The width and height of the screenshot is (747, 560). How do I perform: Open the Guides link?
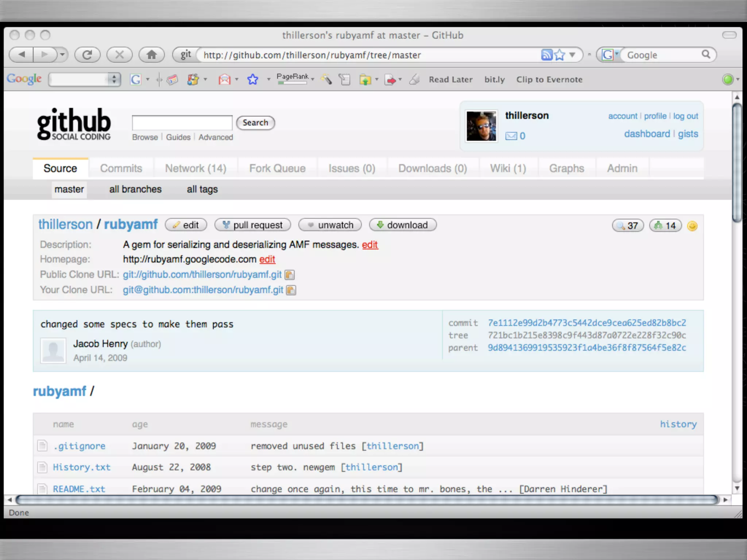coord(178,137)
